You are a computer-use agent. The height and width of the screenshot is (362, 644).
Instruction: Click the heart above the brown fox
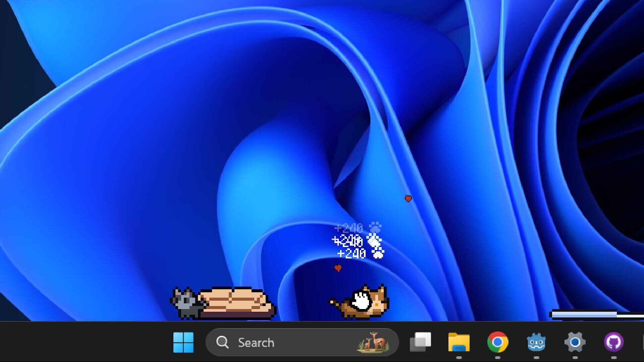point(337,268)
